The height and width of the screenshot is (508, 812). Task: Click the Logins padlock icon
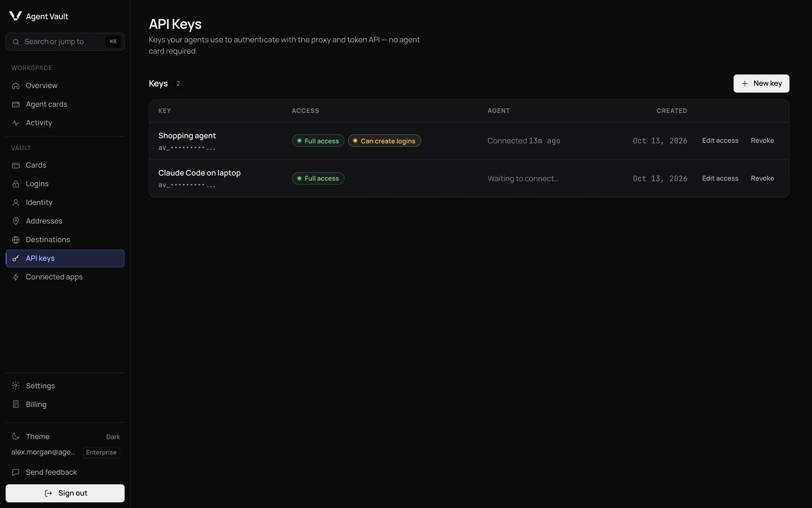16,184
